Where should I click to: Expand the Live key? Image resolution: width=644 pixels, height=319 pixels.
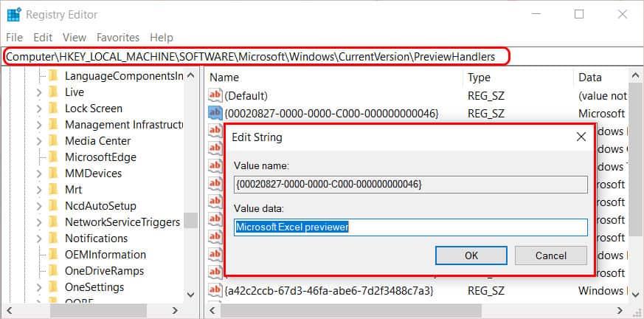[x=39, y=92]
